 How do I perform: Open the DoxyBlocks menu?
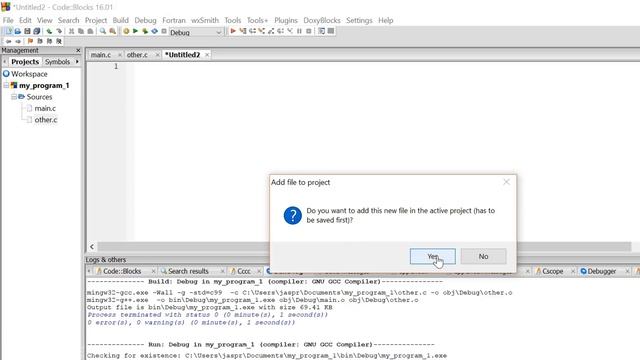(322, 20)
